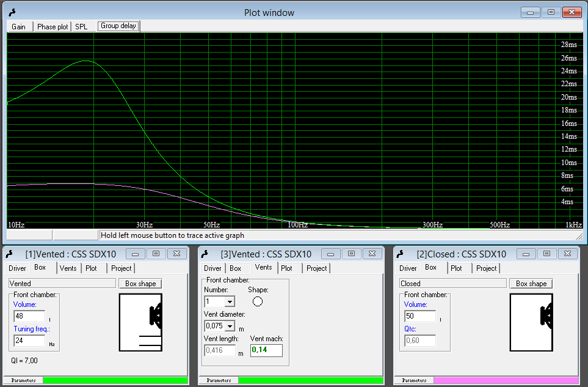Minimize the [3]Vented project window

[331, 254]
